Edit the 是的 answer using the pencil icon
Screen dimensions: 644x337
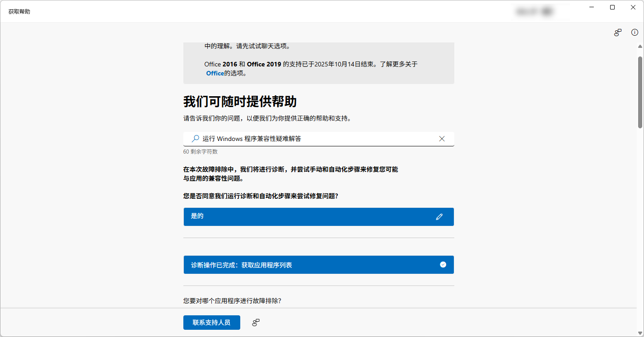point(439,217)
